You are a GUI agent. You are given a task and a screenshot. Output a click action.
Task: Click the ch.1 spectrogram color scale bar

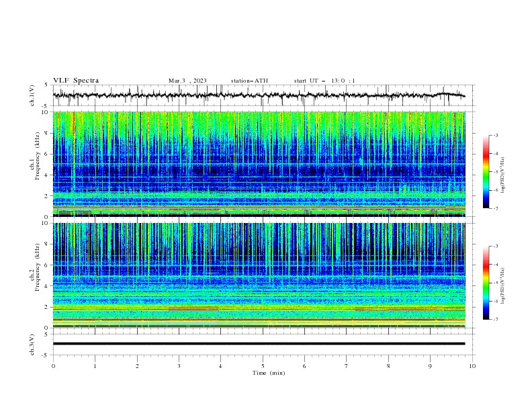click(x=486, y=172)
